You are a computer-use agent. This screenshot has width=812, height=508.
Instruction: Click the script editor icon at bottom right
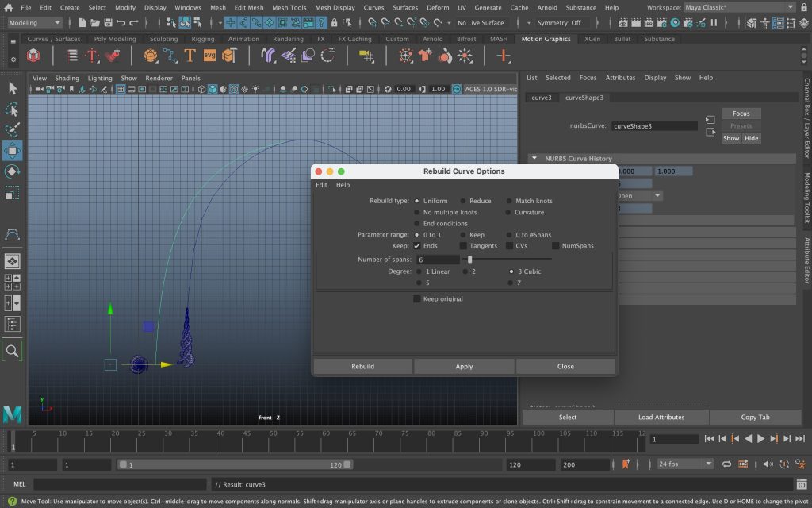tap(802, 484)
